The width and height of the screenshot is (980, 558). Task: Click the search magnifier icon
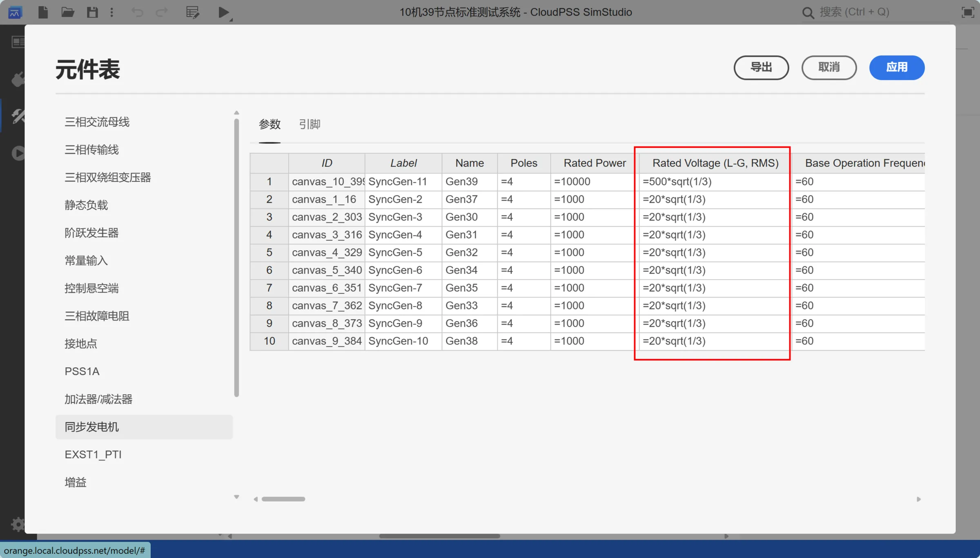(808, 12)
